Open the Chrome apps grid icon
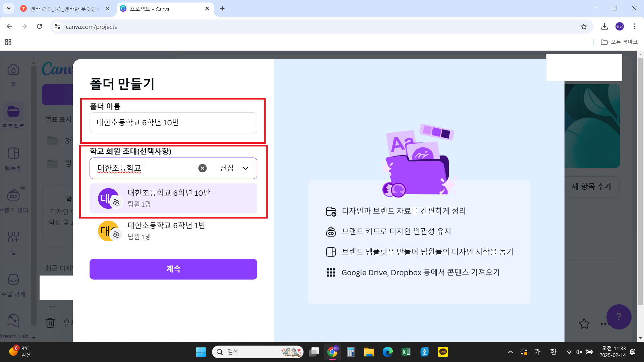Screen dimensions: 644x362 click(x=8, y=42)
